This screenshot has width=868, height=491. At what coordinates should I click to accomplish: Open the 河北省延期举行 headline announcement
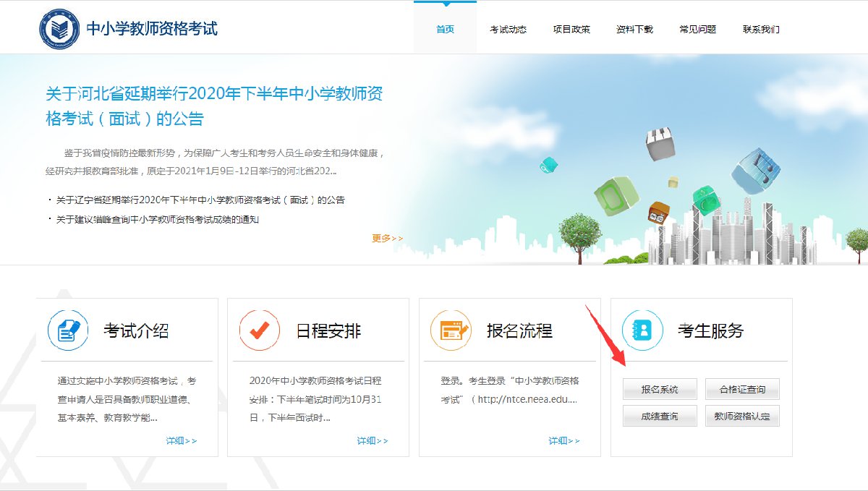tap(214, 106)
